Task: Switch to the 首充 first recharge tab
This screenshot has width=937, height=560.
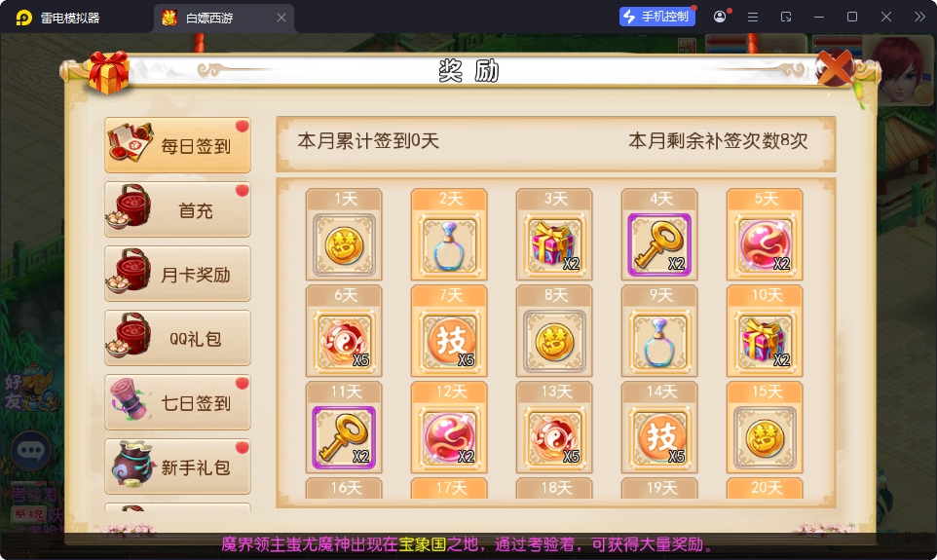Action: pyautogui.click(x=177, y=209)
